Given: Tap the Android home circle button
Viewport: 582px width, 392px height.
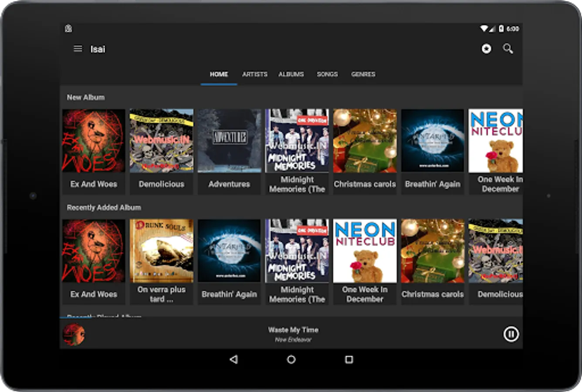Looking at the screenshot, I should (291, 359).
